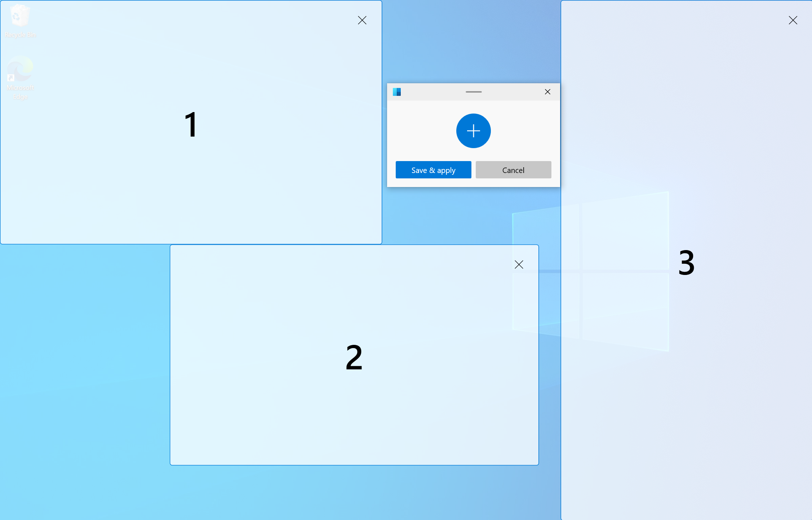Viewport: 812px width, 520px height.
Task: Click window 3 panel area
Action: (688, 260)
